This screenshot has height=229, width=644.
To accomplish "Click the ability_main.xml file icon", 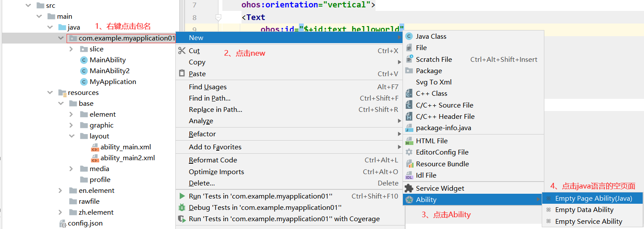I will click(x=95, y=147).
